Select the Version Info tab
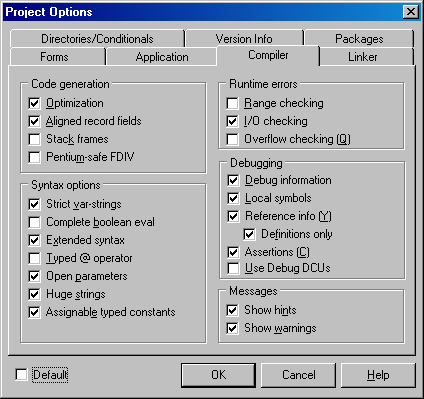This screenshot has width=424, height=399. (x=244, y=39)
